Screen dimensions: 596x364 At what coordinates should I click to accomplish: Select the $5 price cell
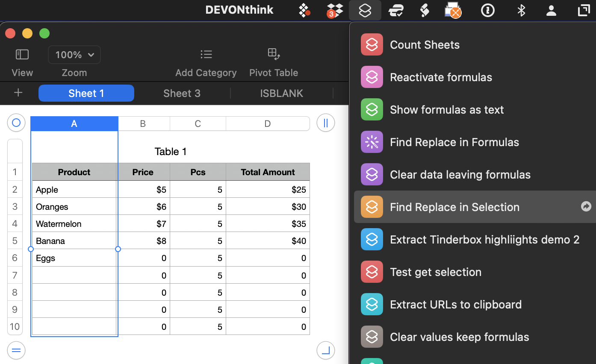(x=144, y=189)
